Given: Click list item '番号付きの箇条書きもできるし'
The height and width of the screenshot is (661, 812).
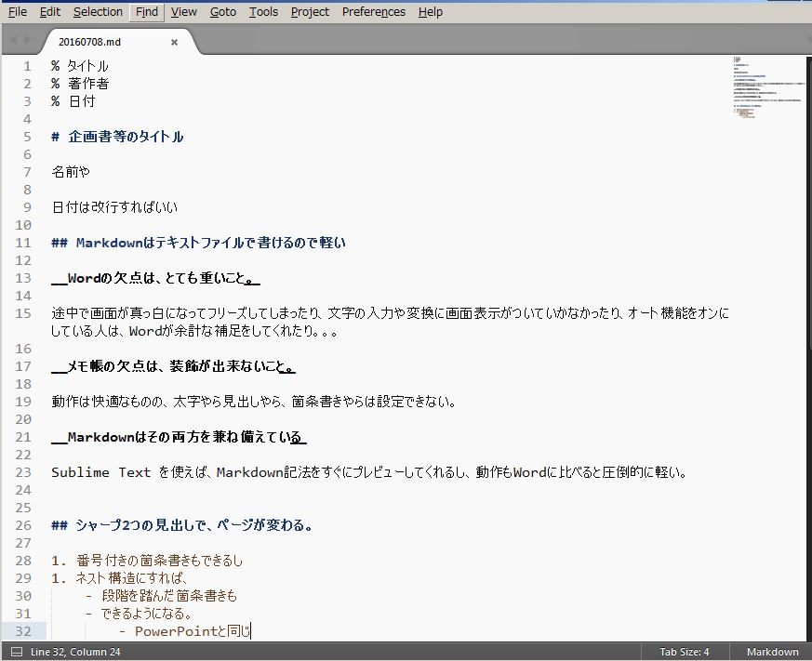Looking at the screenshot, I should point(159,561).
